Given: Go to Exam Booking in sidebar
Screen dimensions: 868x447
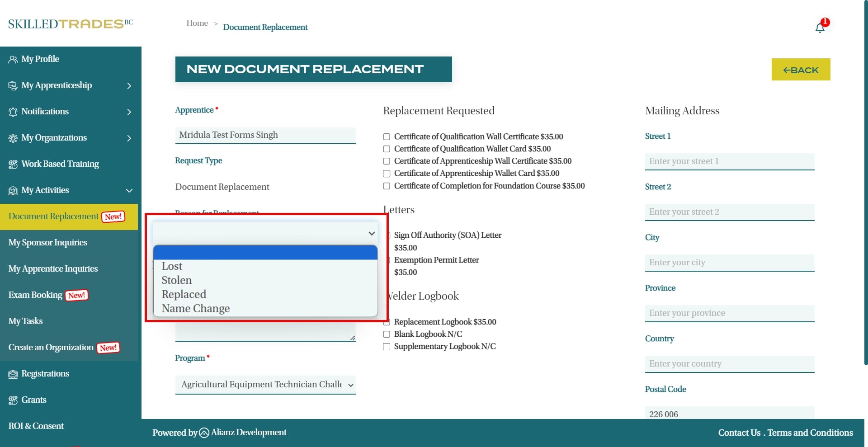Looking at the screenshot, I should click(x=35, y=295).
